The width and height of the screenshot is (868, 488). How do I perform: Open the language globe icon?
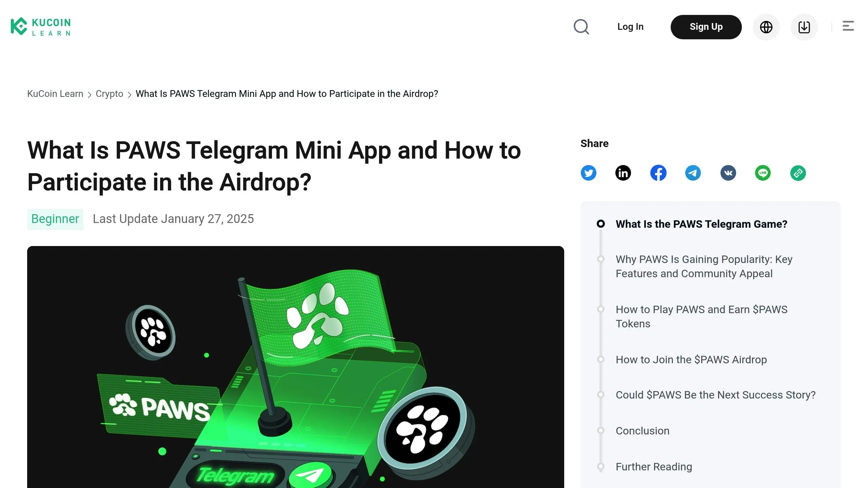tap(766, 27)
